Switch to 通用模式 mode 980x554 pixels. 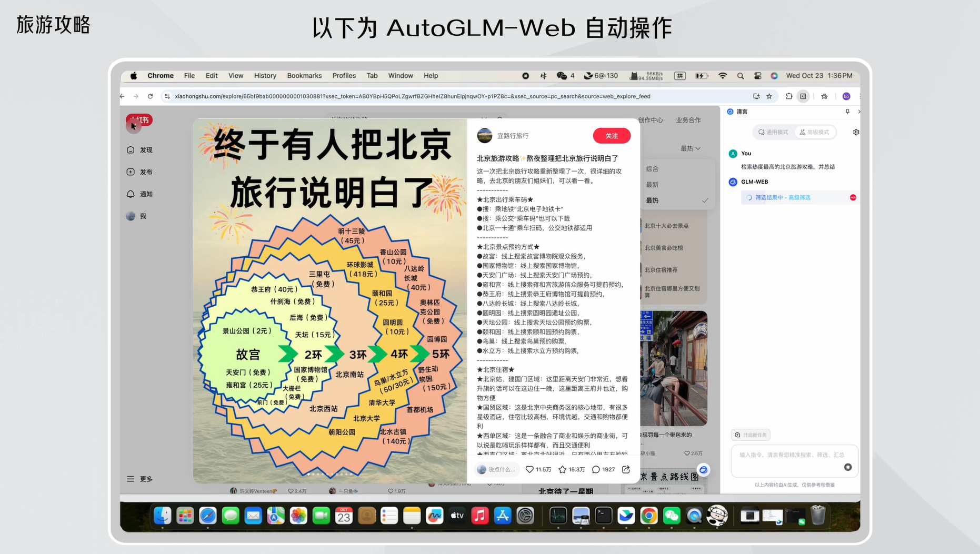(x=773, y=132)
